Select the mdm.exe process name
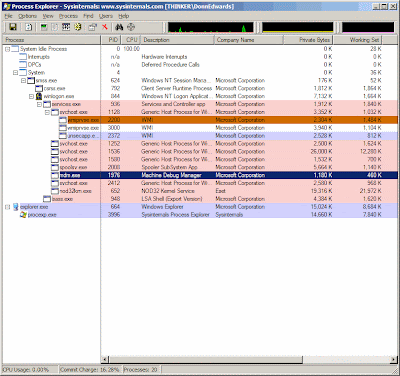 click(x=70, y=175)
